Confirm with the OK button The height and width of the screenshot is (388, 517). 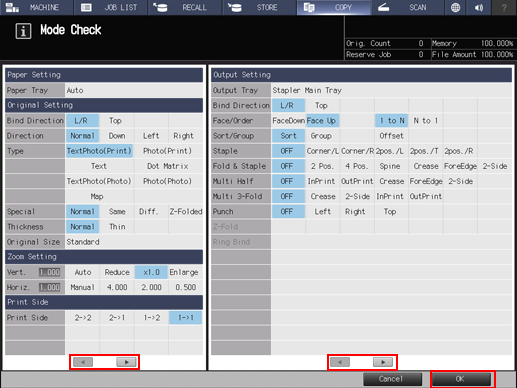461,379
